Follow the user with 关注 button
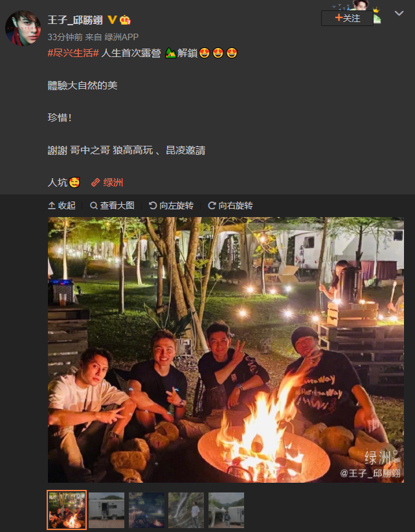The height and width of the screenshot is (532, 415). click(347, 18)
